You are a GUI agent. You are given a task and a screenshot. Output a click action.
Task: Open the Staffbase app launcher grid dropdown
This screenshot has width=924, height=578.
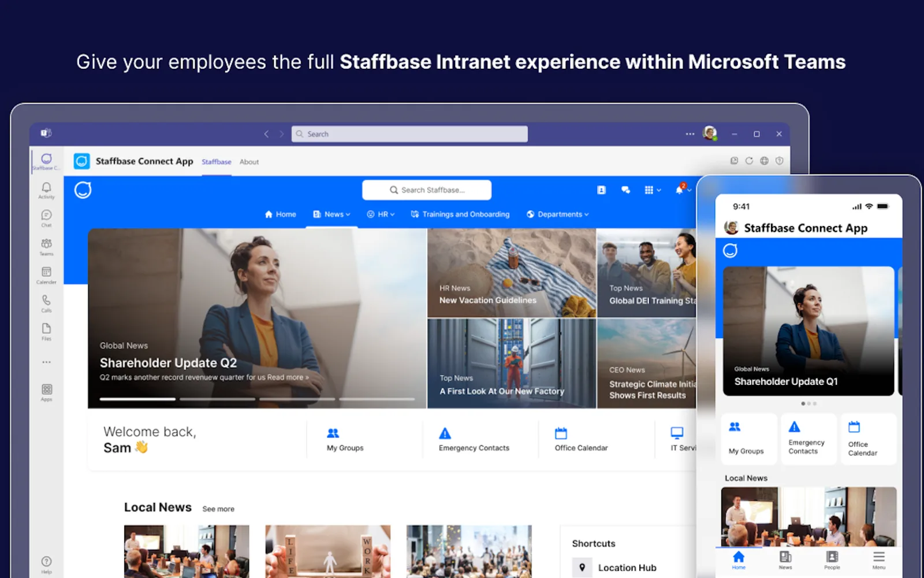653,190
